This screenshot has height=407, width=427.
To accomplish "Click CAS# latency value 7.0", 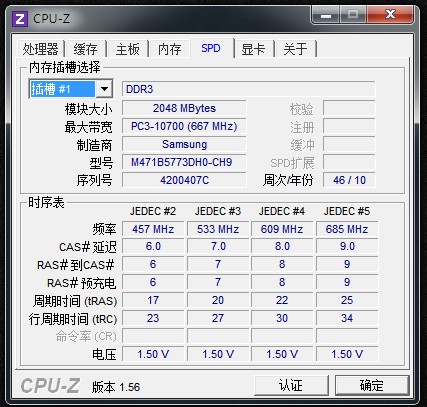I will click(x=218, y=246).
